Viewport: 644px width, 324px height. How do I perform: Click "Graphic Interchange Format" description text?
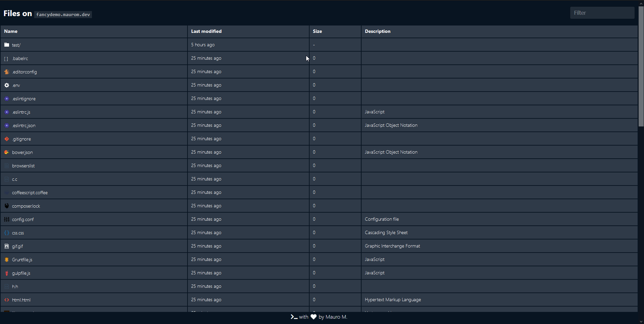[x=392, y=246]
